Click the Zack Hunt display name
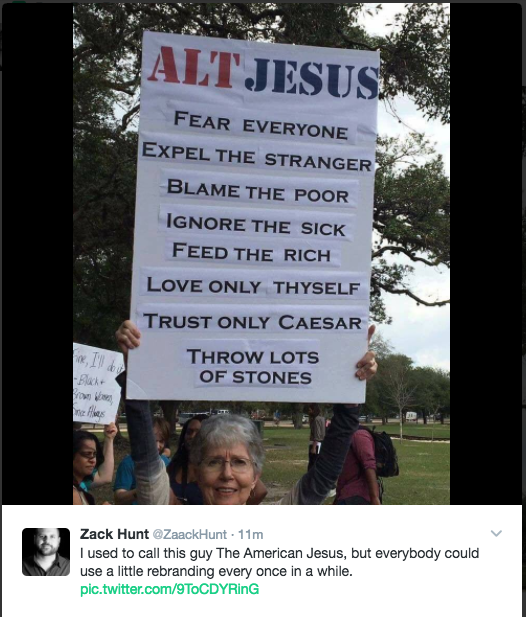The width and height of the screenshot is (526, 617). point(114,534)
